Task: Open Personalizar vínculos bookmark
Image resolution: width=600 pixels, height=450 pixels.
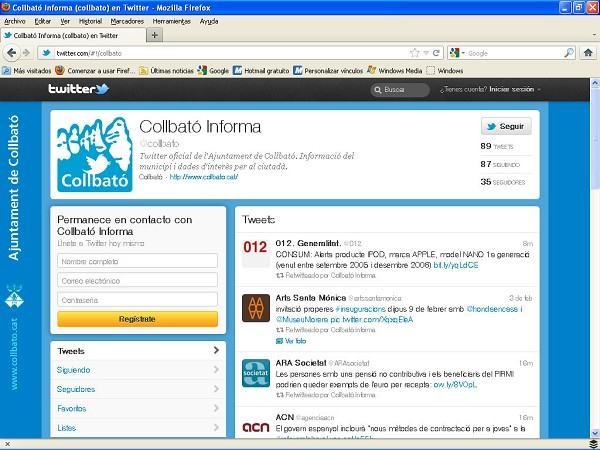Action: 328,71
